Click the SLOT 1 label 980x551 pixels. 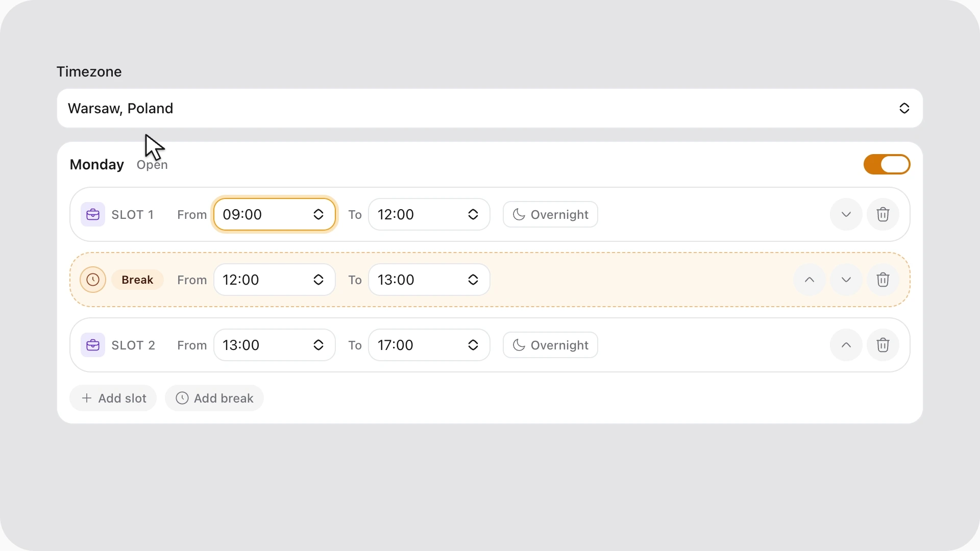[x=133, y=215]
